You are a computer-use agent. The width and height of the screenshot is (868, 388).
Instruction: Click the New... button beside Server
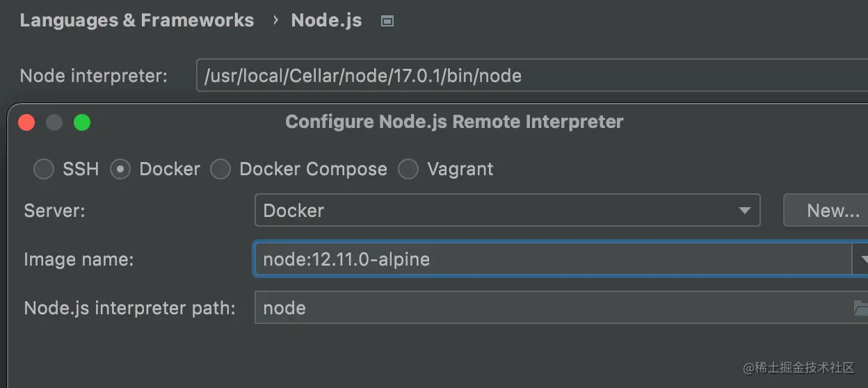pos(828,211)
